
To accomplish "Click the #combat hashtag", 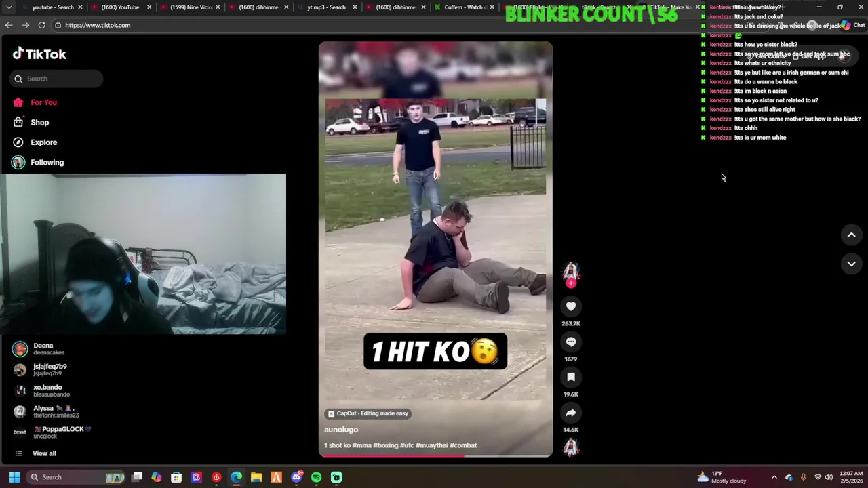I will (463, 445).
